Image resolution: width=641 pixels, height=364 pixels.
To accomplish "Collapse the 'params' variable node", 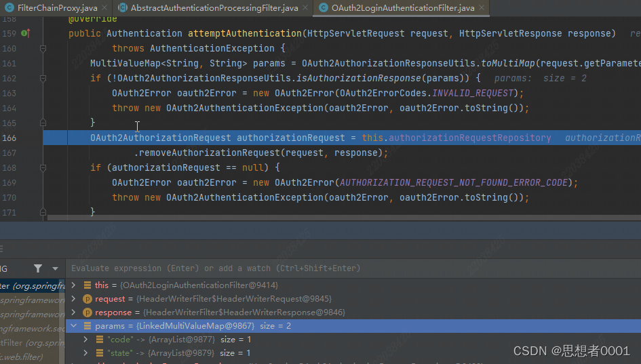I will coord(73,326).
